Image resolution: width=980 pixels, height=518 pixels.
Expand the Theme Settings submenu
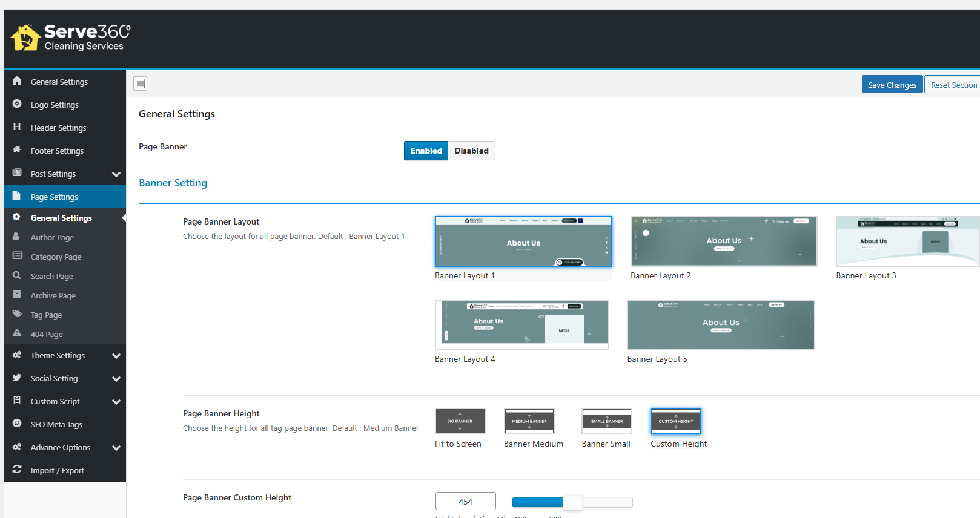(116, 356)
